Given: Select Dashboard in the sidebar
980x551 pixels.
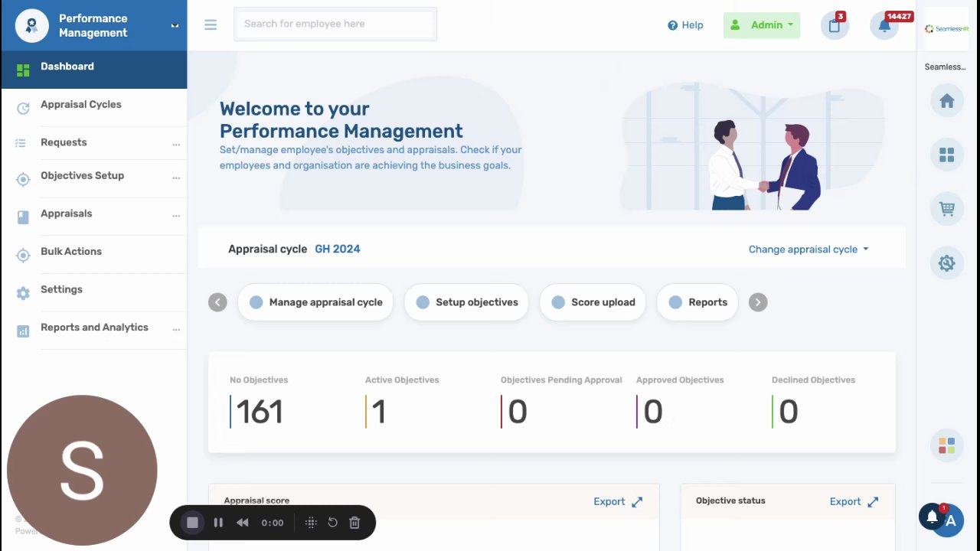Looking at the screenshot, I should [x=94, y=70].
